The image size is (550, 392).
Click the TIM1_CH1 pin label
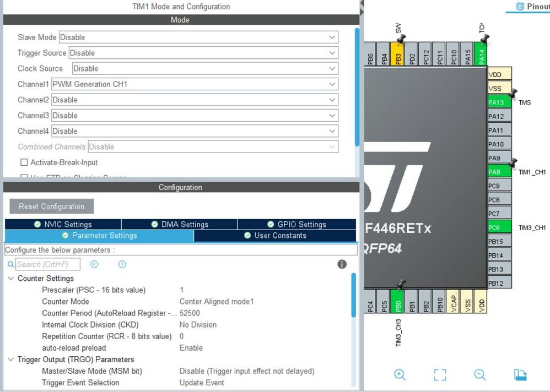coord(532,172)
